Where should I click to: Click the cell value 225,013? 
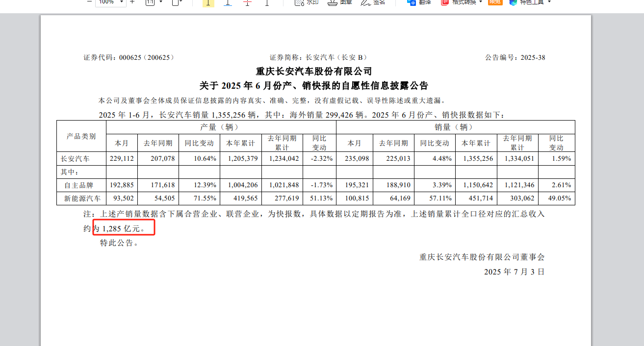(398, 159)
